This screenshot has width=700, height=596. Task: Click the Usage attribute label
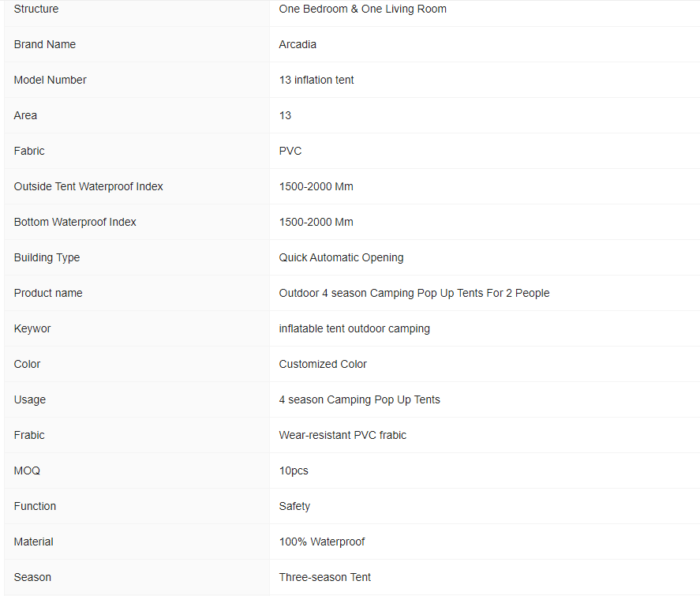pos(30,399)
